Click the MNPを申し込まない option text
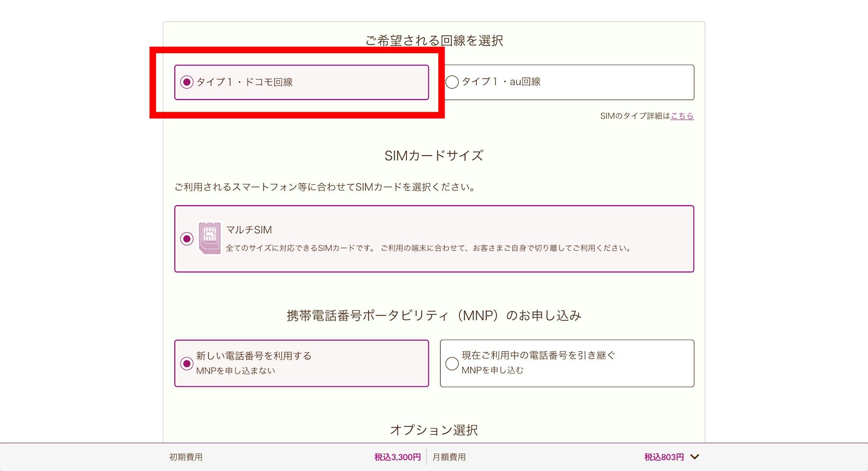This screenshot has height=471, width=868. [235, 371]
